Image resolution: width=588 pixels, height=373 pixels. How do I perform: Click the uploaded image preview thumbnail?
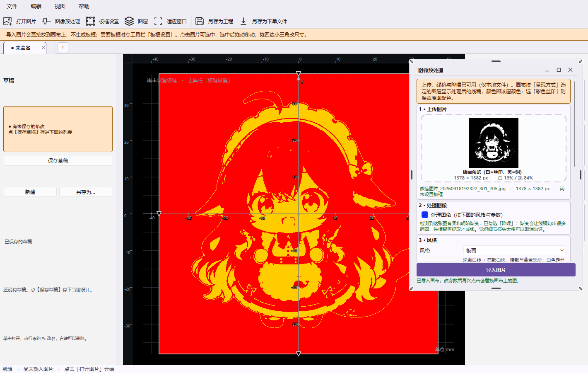pos(494,143)
